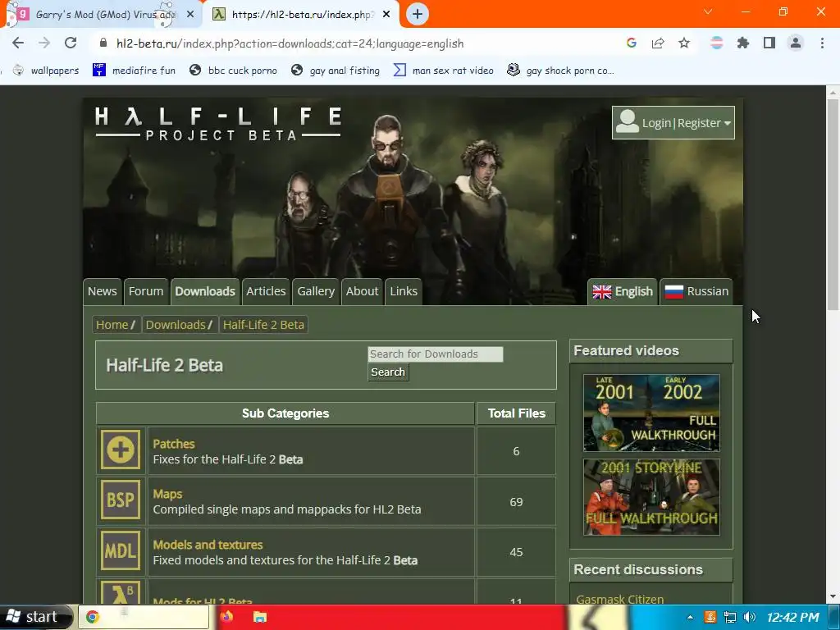
Task: Open the Chrome three-dot menu
Action: pos(822,43)
